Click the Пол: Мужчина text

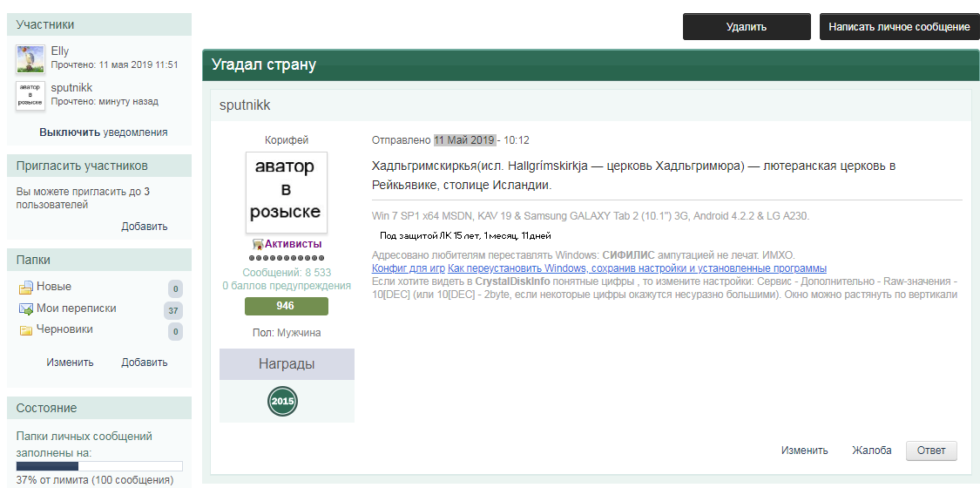pyautogui.click(x=287, y=333)
